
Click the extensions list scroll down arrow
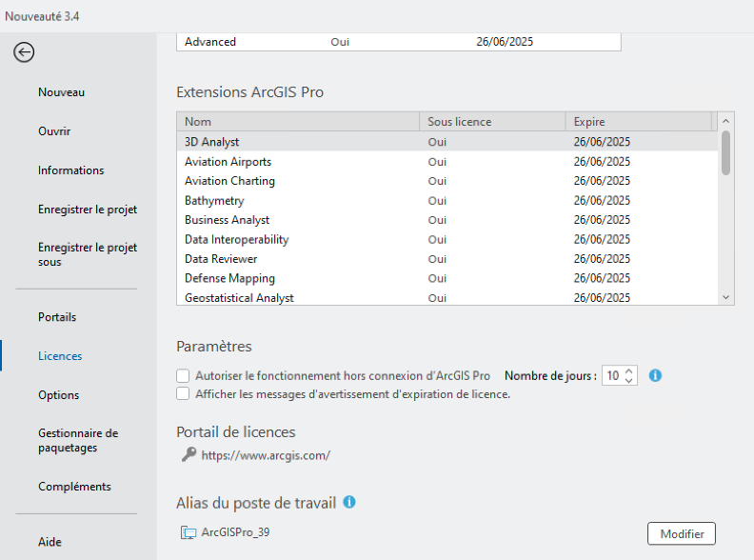(x=726, y=298)
